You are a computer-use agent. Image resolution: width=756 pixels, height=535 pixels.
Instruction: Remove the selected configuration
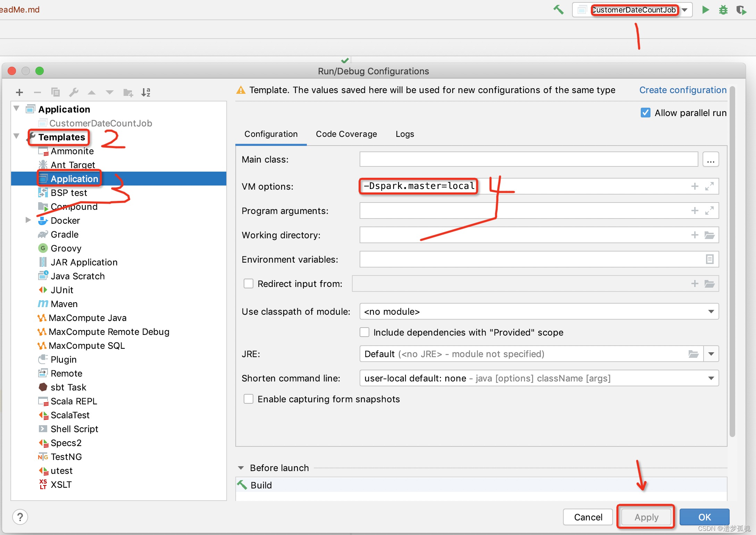click(37, 92)
